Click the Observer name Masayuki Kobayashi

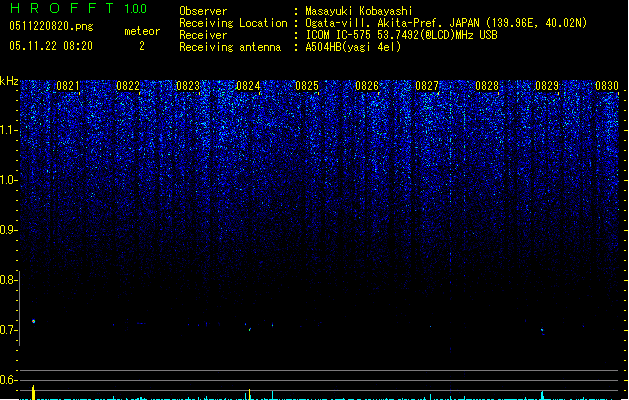(x=359, y=11)
